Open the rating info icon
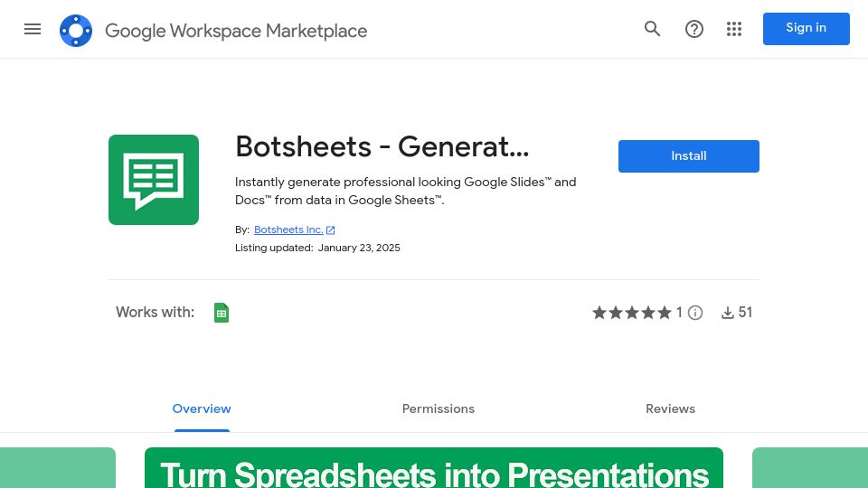Viewport: 868px width, 488px height. tap(695, 313)
